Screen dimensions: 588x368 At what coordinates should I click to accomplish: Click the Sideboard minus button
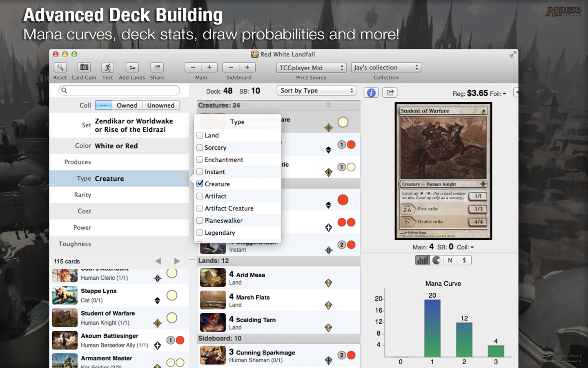[x=231, y=67]
